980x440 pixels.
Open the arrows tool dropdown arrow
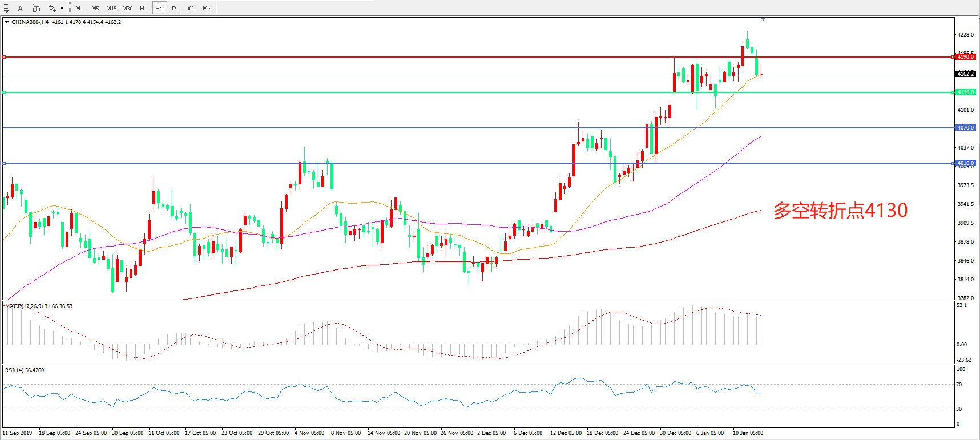(x=62, y=8)
